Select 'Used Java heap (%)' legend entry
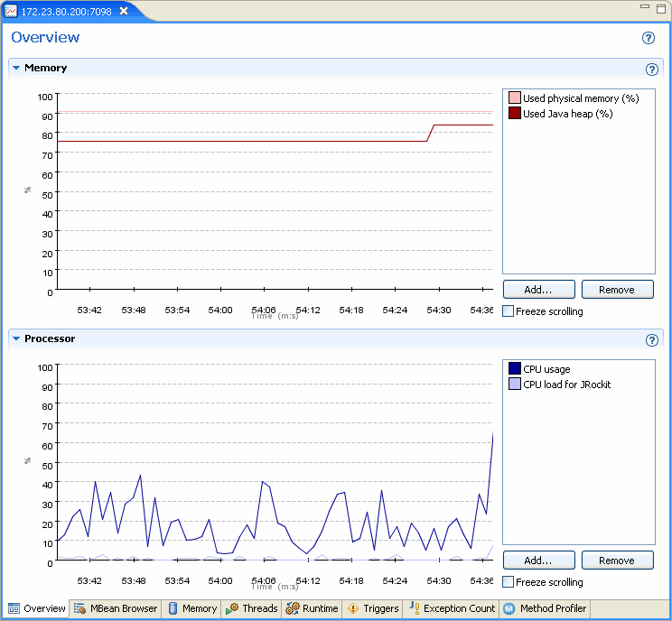This screenshot has width=672, height=621. click(568, 114)
